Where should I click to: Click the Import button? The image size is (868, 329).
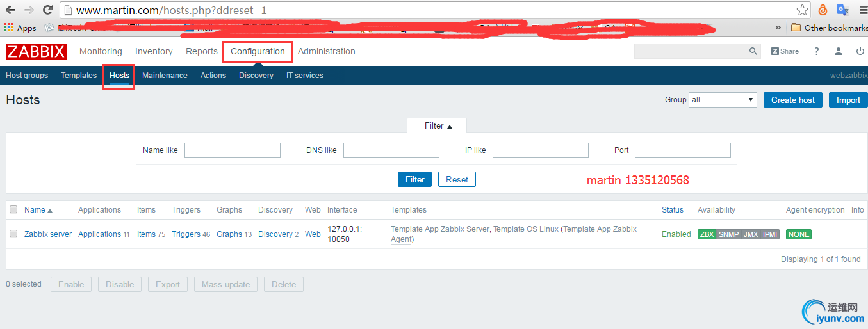[x=848, y=100]
